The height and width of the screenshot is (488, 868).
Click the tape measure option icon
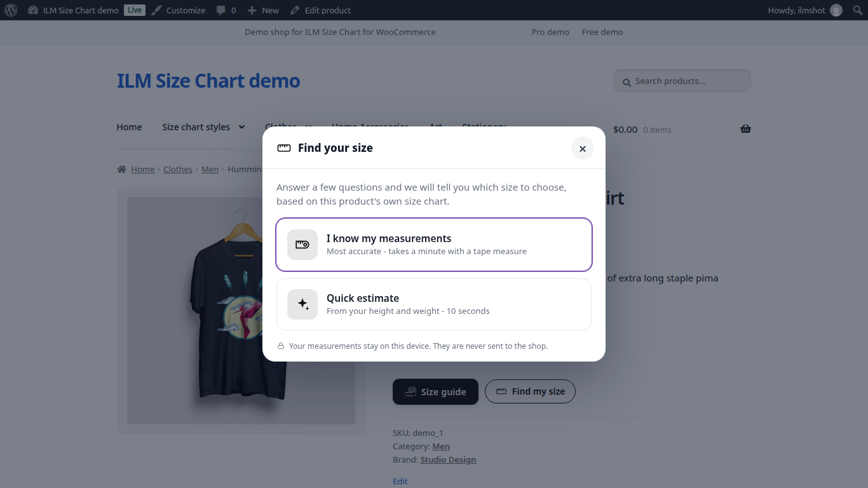click(x=302, y=245)
